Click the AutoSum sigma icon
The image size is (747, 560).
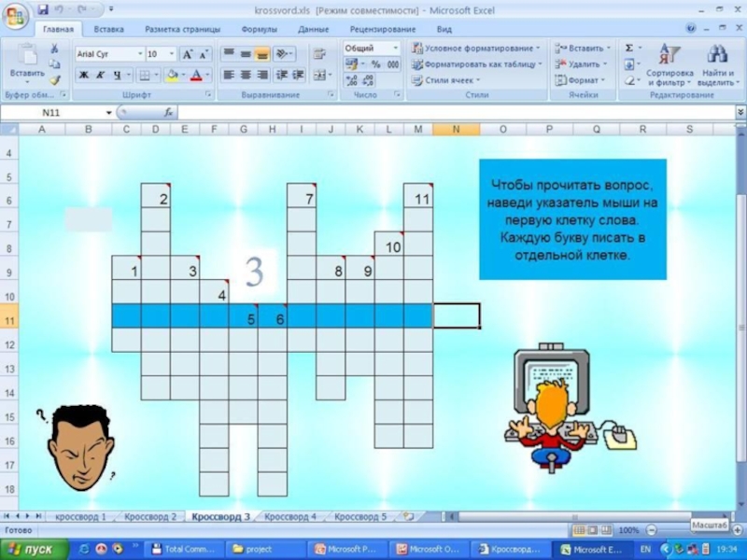click(x=629, y=49)
